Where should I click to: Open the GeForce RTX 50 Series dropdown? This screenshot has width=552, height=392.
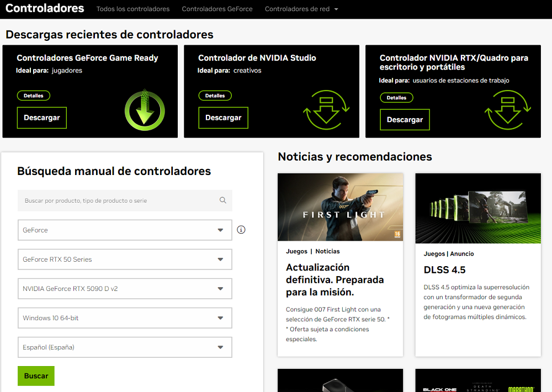pyautogui.click(x=125, y=259)
